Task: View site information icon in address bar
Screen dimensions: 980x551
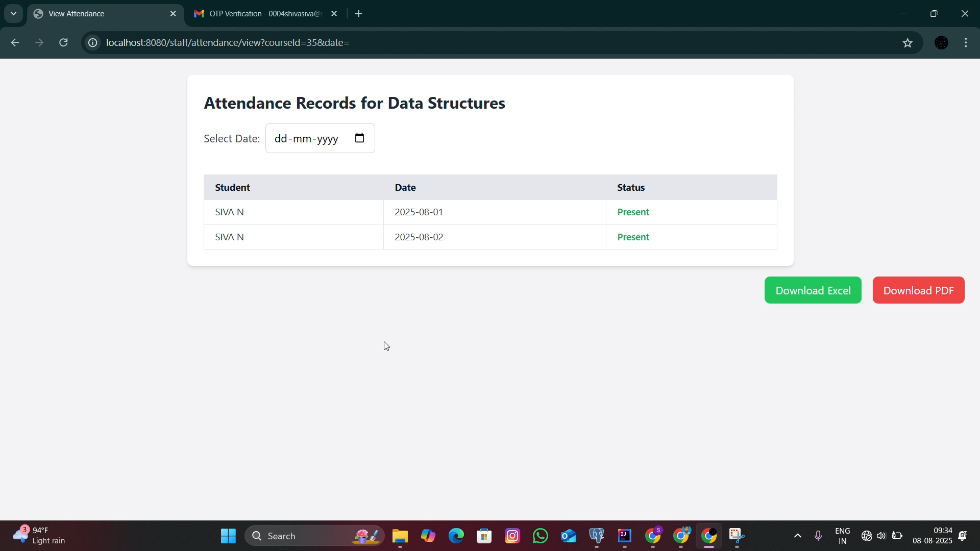Action: 92,43
